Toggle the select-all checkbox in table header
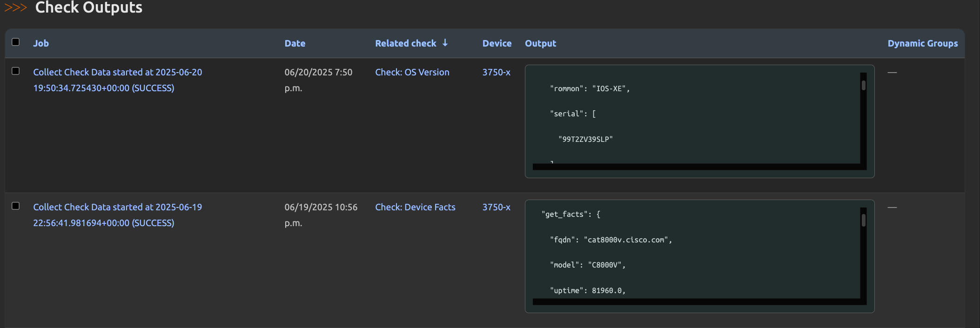 click(x=15, y=42)
